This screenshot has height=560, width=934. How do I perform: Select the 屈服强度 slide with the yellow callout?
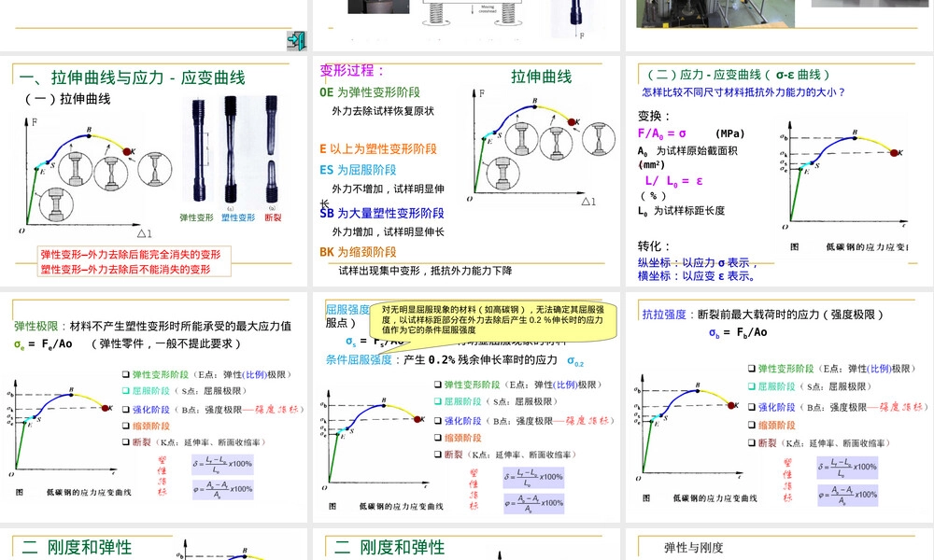466,407
